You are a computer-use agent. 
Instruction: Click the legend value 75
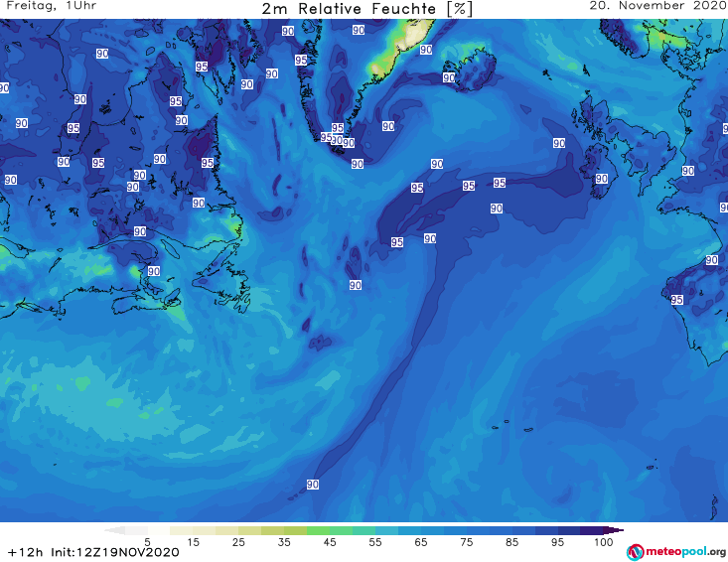coord(467,542)
